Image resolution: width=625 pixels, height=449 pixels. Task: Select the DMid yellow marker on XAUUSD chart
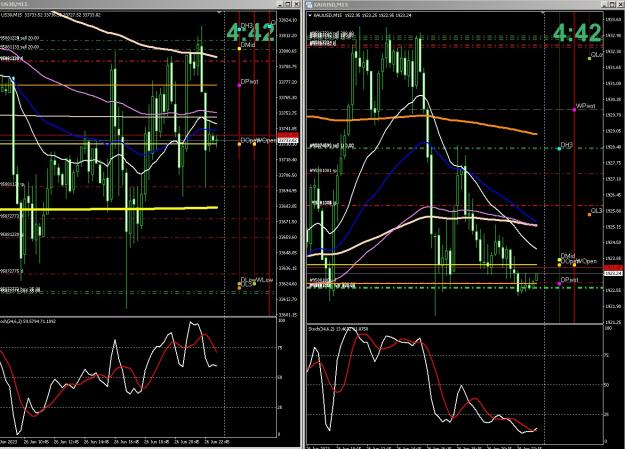(x=559, y=260)
